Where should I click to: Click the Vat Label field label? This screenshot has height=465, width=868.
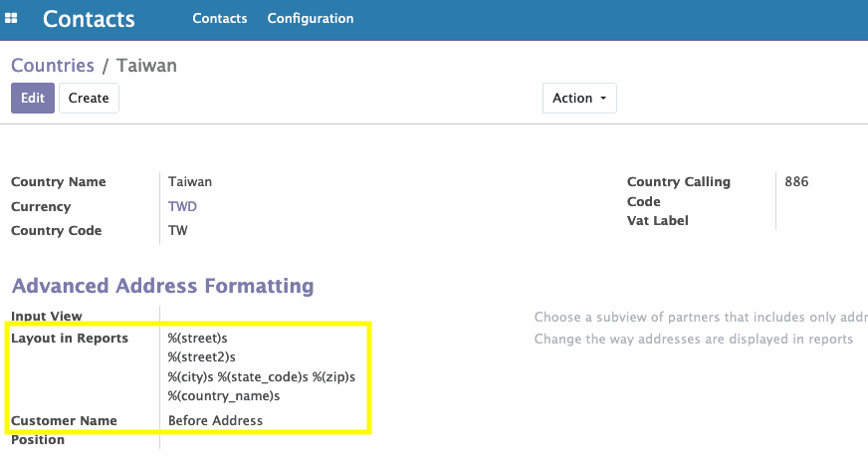[x=658, y=220]
